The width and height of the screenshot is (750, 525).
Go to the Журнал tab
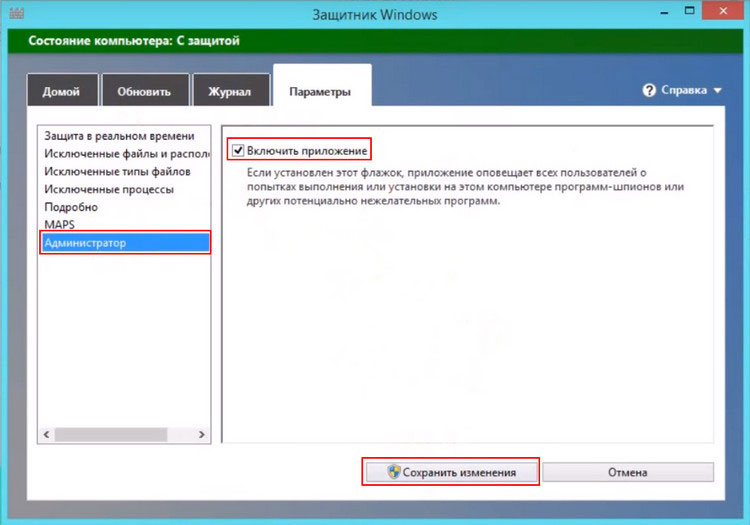click(x=230, y=92)
